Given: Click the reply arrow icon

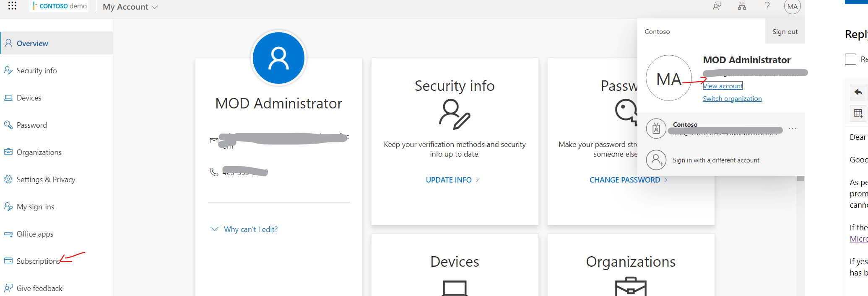Looking at the screenshot, I should click(858, 92).
